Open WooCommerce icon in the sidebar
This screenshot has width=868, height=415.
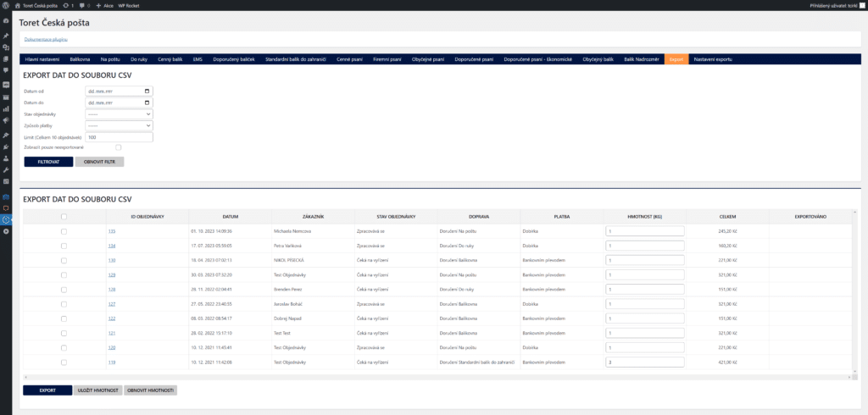point(6,85)
